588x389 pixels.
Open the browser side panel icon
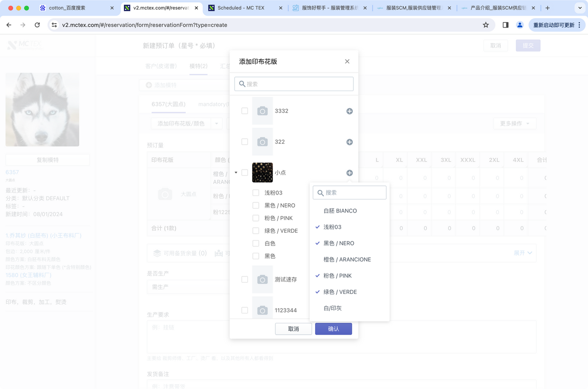point(506,25)
